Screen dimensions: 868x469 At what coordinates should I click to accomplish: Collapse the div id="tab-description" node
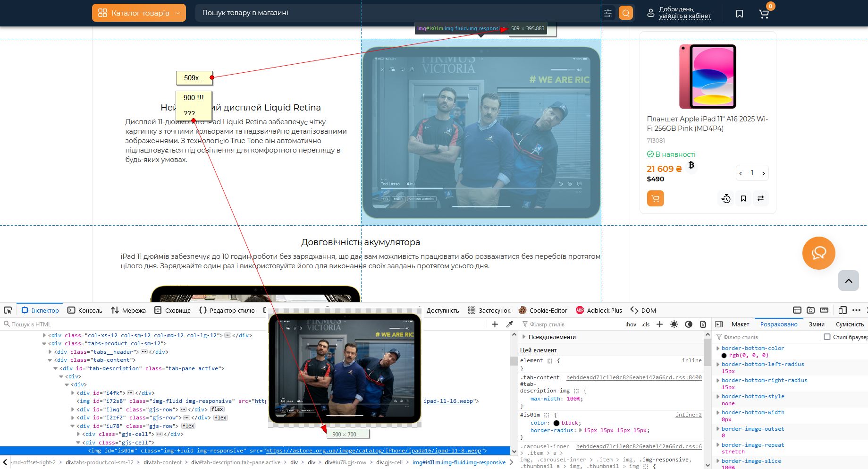(x=55, y=368)
